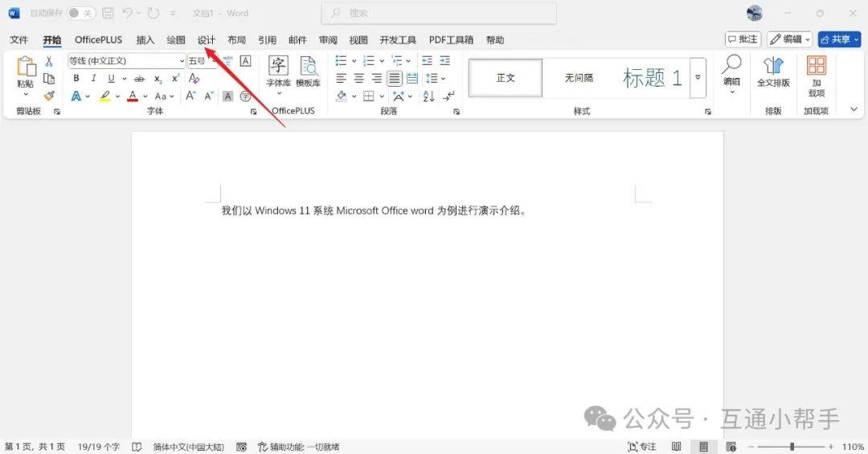
Task: Align text left
Action: (341, 78)
